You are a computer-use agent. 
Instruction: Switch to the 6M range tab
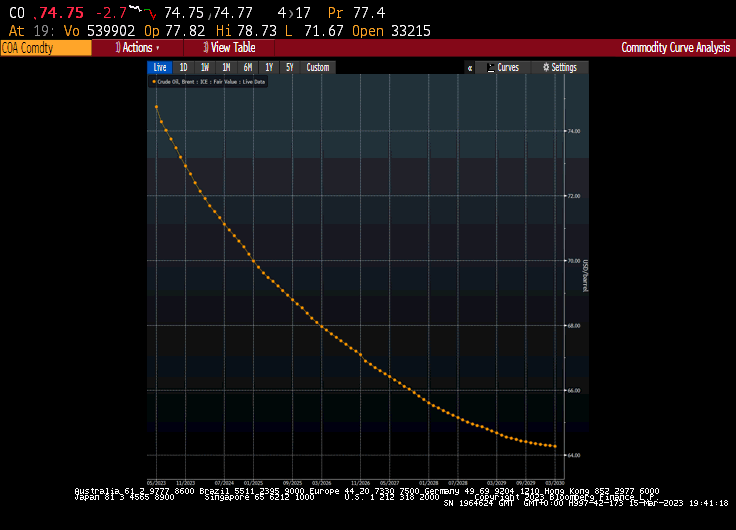tap(247, 68)
